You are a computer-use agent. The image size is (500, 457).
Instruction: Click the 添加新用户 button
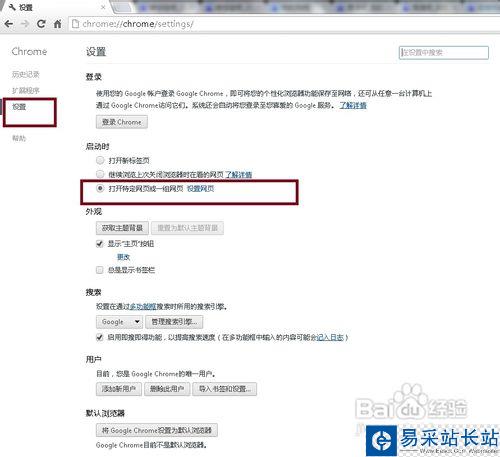coord(119,389)
